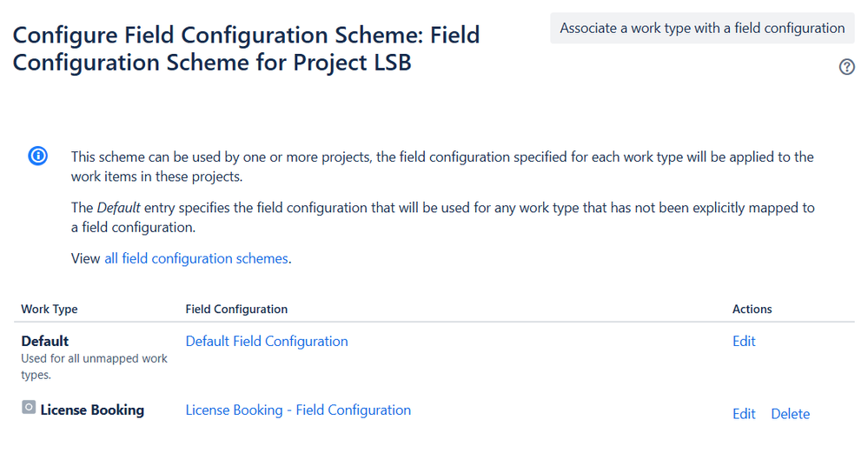Image resolution: width=868 pixels, height=453 pixels.
Task: Open License Booking - Field Configuration link
Action: click(x=298, y=410)
